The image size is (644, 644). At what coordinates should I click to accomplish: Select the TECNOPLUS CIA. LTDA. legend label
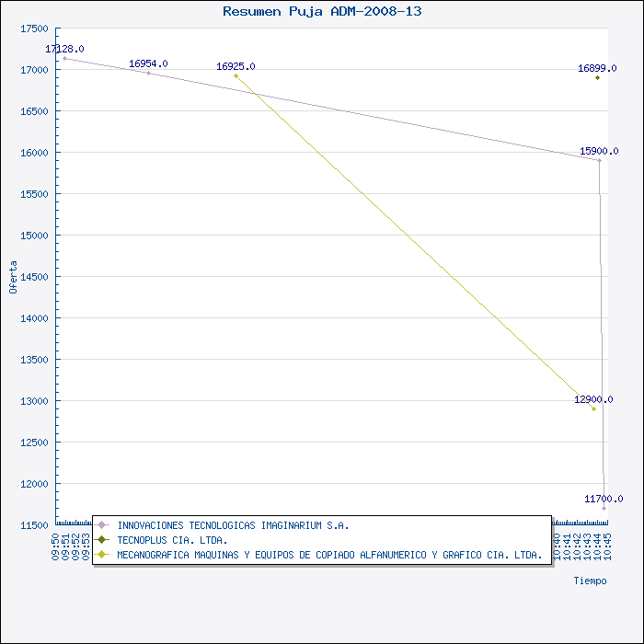point(172,540)
